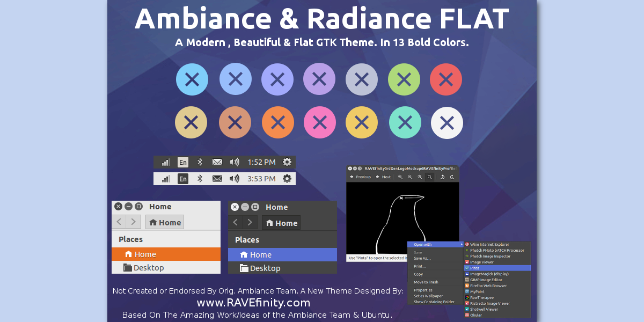The height and width of the screenshot is (322, 644).
Task: Click the Home path button in light window
Action: (x=165, y=222)
